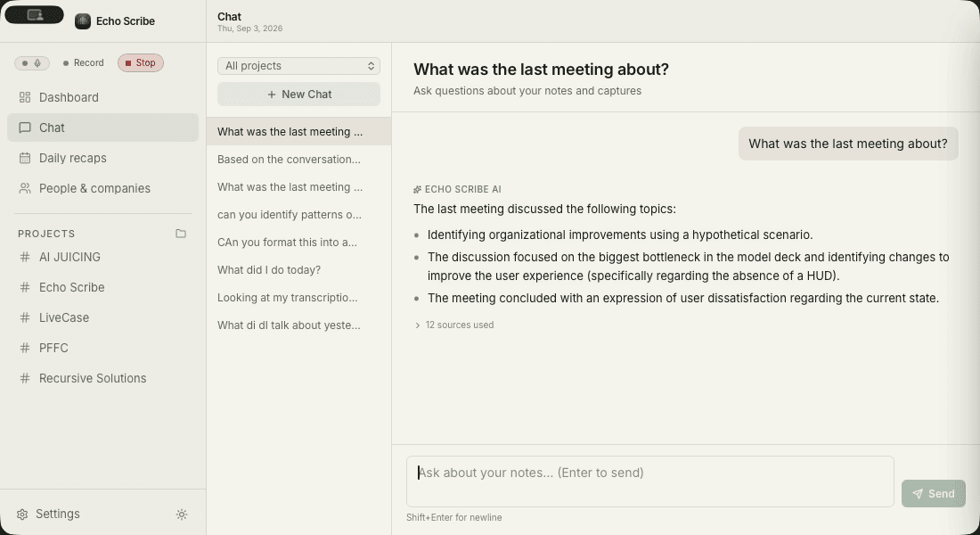Open 'What di dI talk about yeste...' chat

pos(298,325)
